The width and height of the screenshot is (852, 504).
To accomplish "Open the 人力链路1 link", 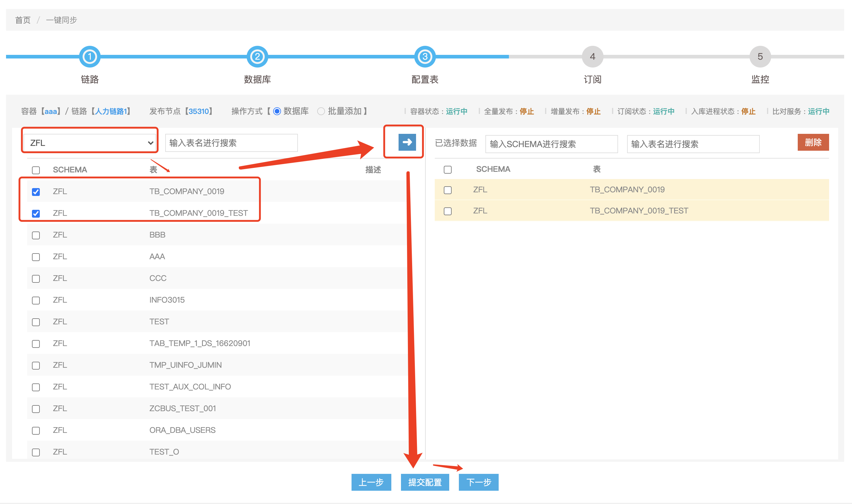I will (x=111, y=112).
